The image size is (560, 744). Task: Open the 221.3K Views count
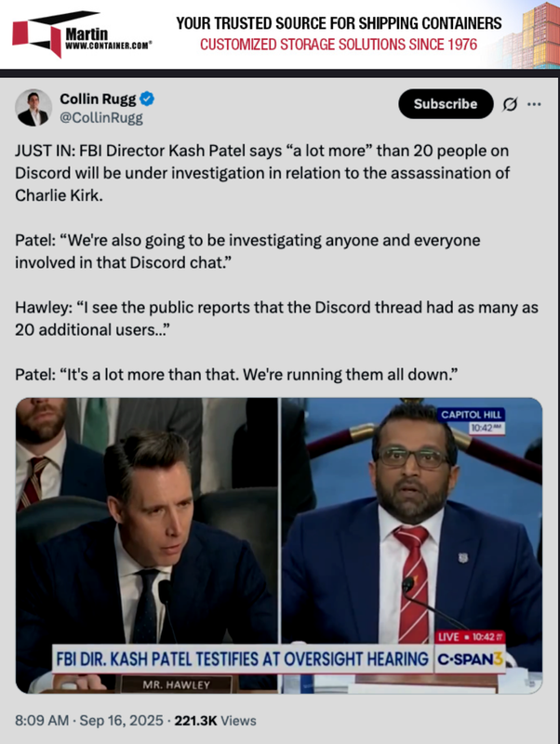pyautogui.click(x=215, y=720)
